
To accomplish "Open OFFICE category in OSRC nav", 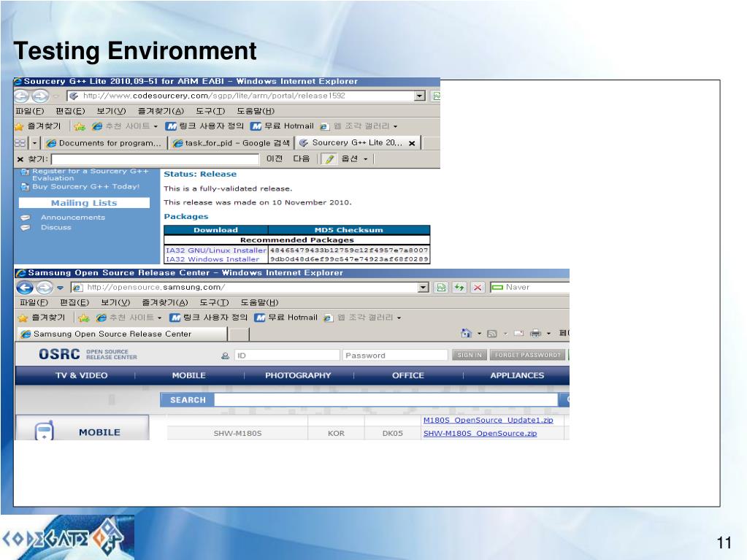I will [407, 375].
